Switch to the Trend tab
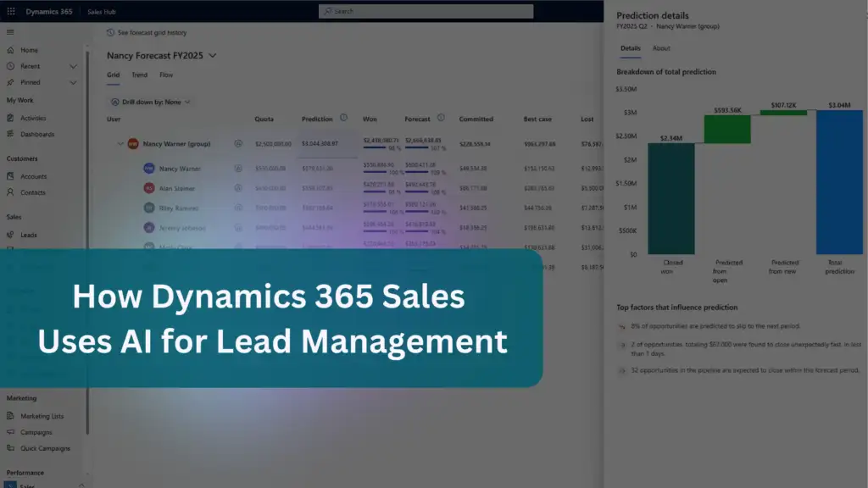This screenshot has height=488, width=868. pyautogui.click(x=140, y=75)
